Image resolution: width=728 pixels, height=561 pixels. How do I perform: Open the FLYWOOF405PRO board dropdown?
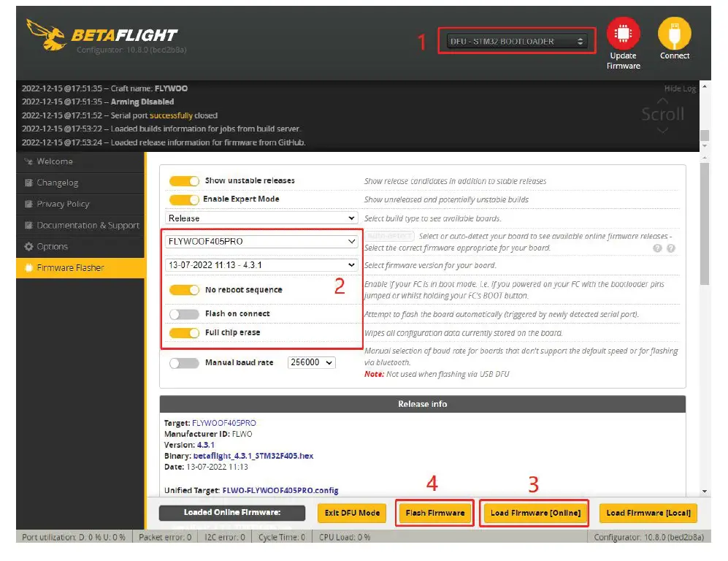click(x=261, y=242)
